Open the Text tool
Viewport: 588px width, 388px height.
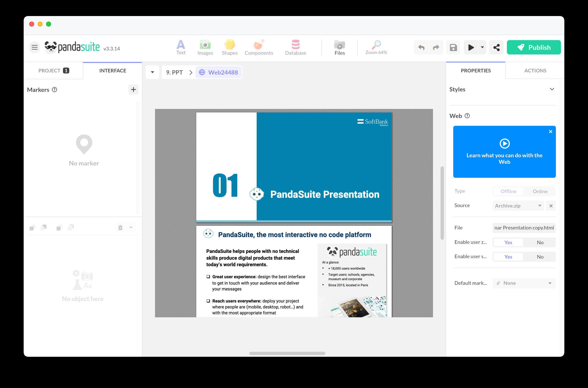[181, 47]
